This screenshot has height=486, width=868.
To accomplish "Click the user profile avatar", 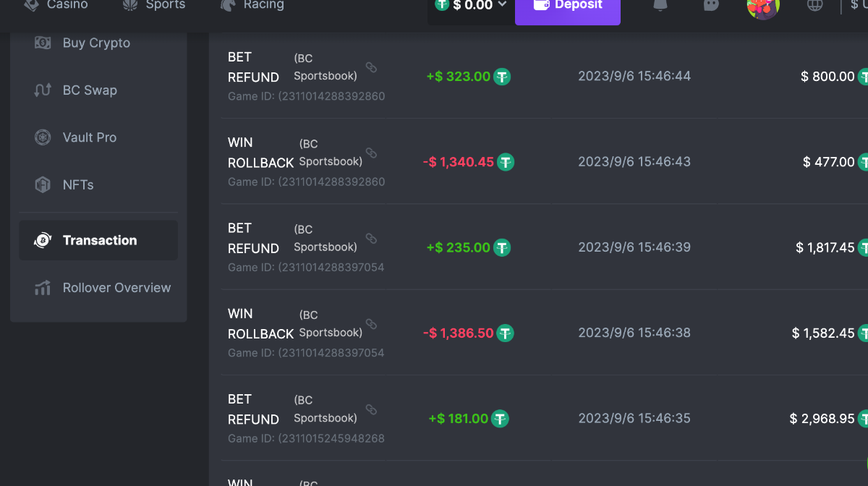I will click(x=763, y=7).
